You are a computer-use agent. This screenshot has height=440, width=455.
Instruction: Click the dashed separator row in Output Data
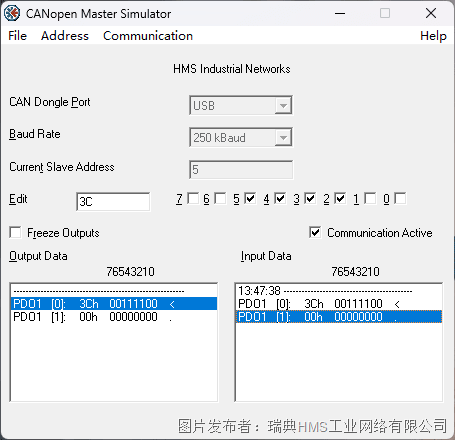114,291
